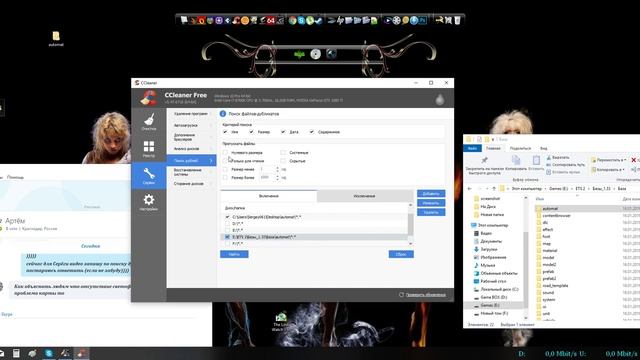Select the contentbrowser folder in Explorer
Viewport: 640px width, 360px height.
point(556,216)
